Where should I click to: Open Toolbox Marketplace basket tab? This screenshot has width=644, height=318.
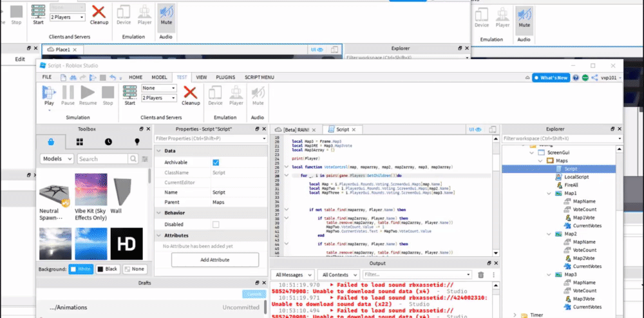(x=50, y=142)
